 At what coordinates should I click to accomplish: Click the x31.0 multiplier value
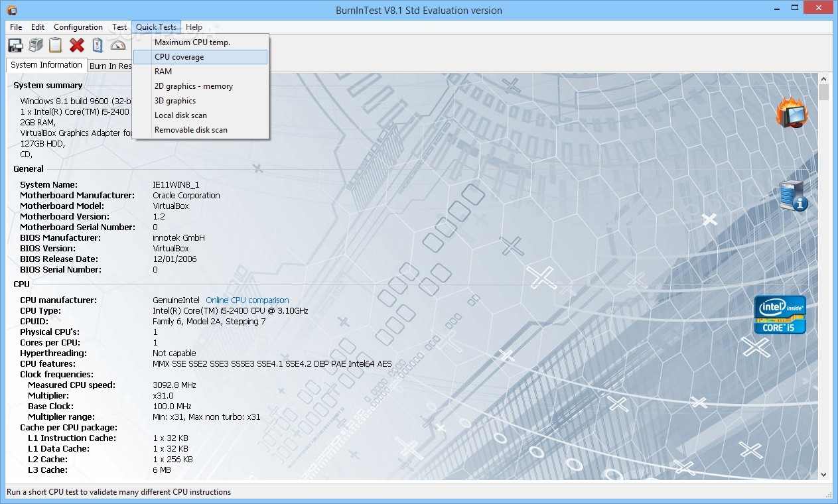(163, 396)
